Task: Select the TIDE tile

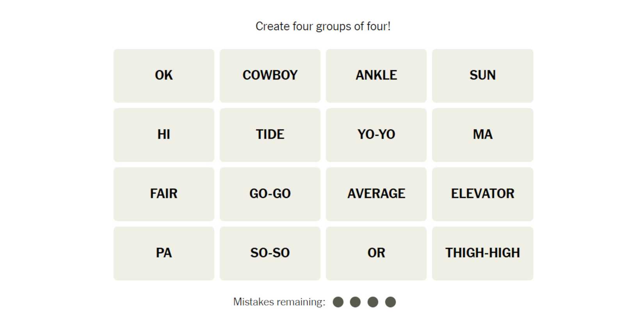Action: 270,135
